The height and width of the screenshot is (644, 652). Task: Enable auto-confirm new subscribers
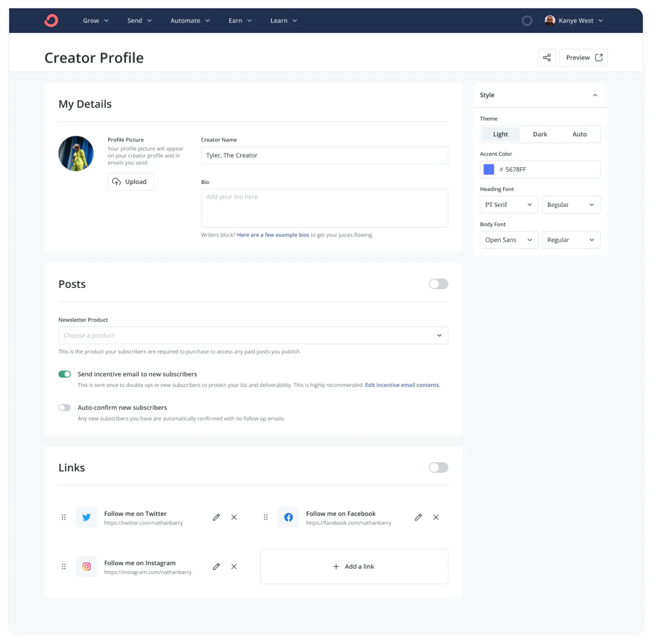[64, 407]
